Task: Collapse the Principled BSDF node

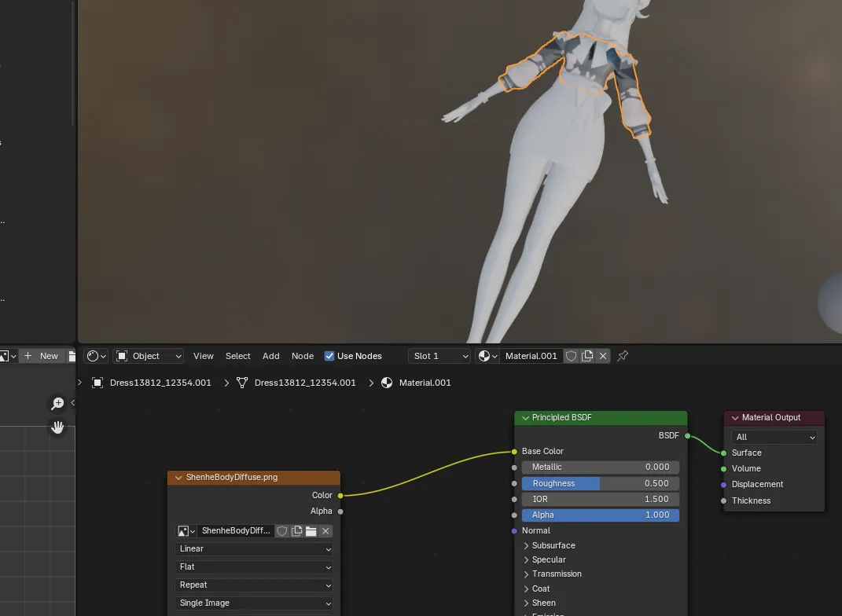Action: (x=525, y=417)
